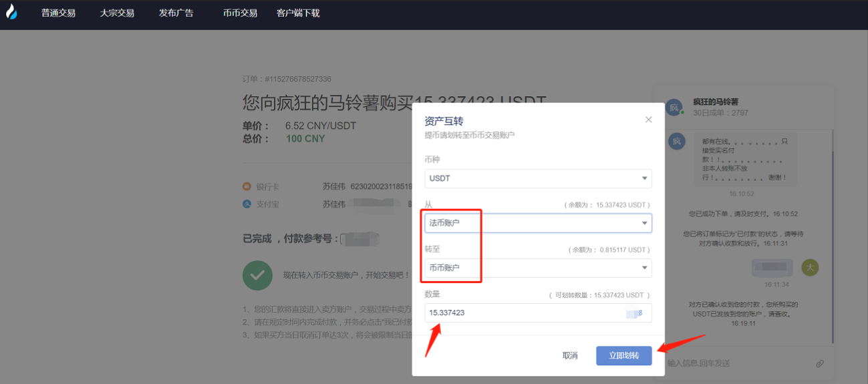Image resolution: width=868 pixels, height=384 pixels.
Task: Click the attachment paperclip icon in chat
Action: pos(819,363)
